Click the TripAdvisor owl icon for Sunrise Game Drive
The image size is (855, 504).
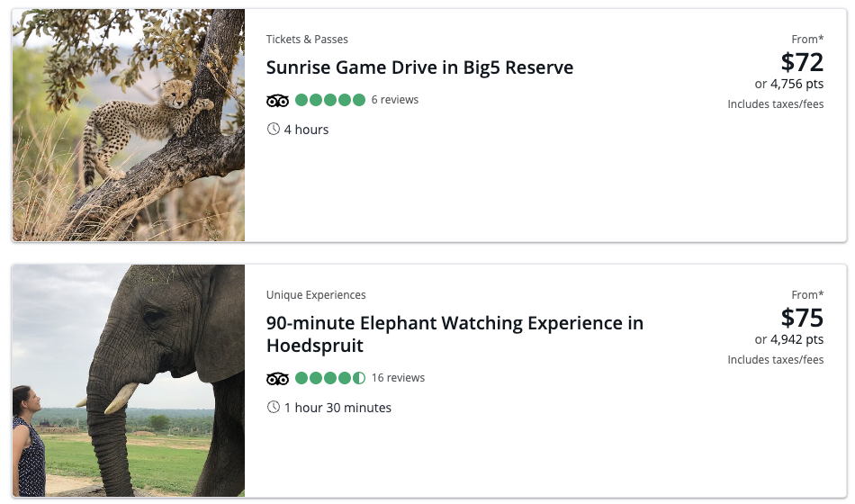click(x=277, y=100)
